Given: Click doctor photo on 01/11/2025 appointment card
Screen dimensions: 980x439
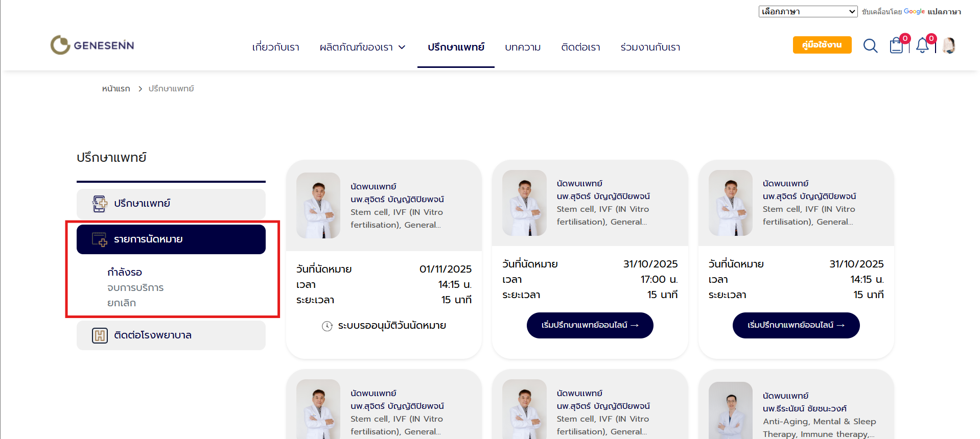Looking at the screenshot, I should click(x=318, y=206).
